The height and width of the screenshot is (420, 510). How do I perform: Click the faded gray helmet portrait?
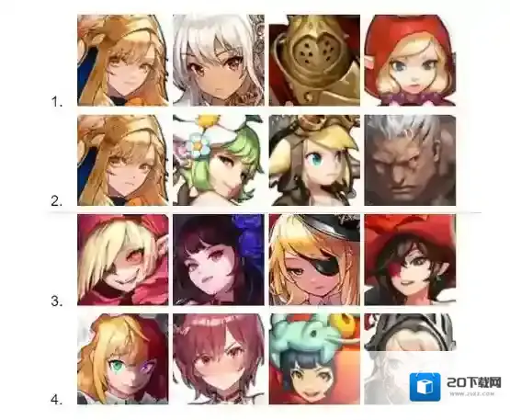pyautogui.click(x=410, y=358)
